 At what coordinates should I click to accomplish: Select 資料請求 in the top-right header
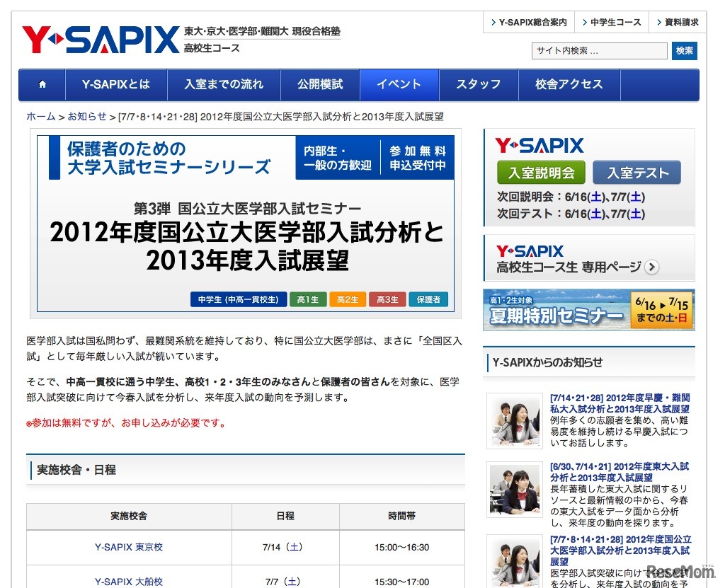(678, 23)
